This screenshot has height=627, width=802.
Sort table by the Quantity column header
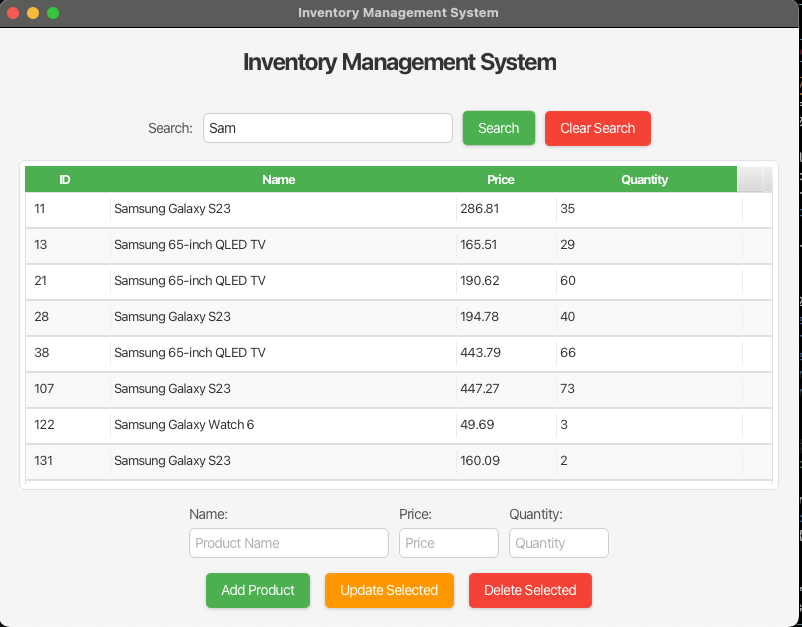[644, 180]
